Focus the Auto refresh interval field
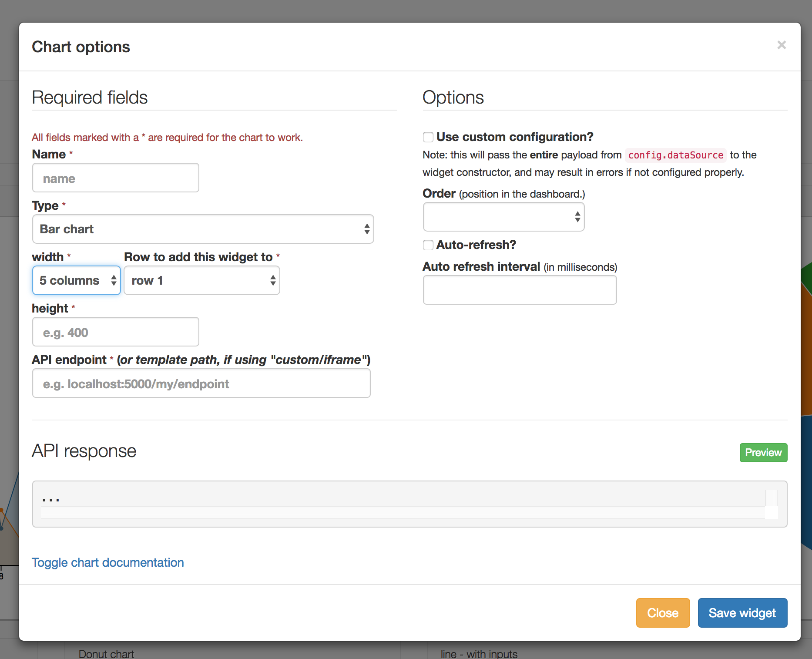 pyautogui.click(x=520, y=290)
